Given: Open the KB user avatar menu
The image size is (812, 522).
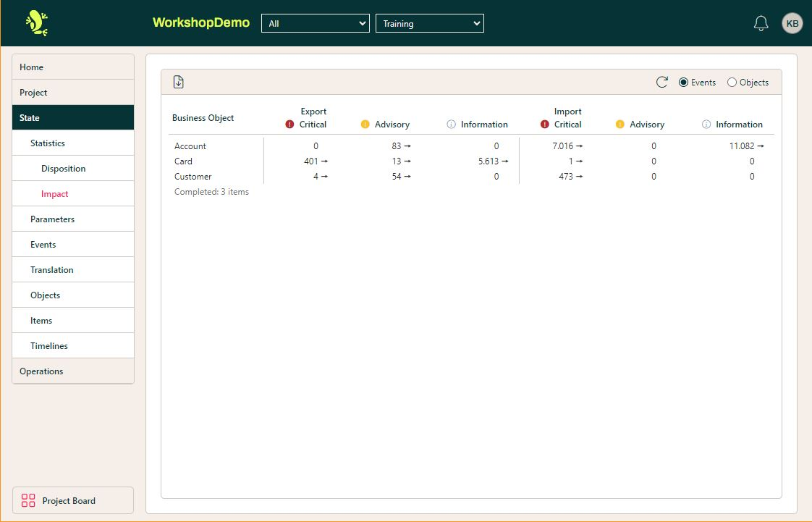Looking at the screenshot, I should [x=792, y=23].
